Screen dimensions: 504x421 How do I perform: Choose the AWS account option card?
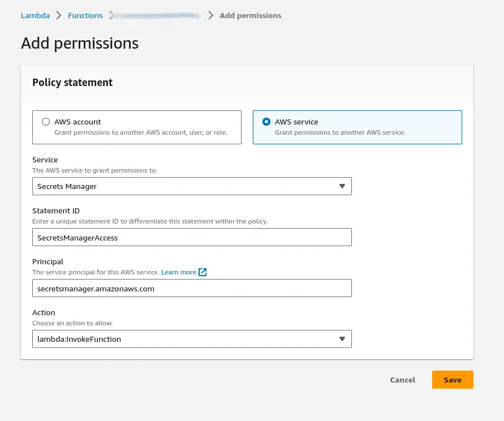137,127
